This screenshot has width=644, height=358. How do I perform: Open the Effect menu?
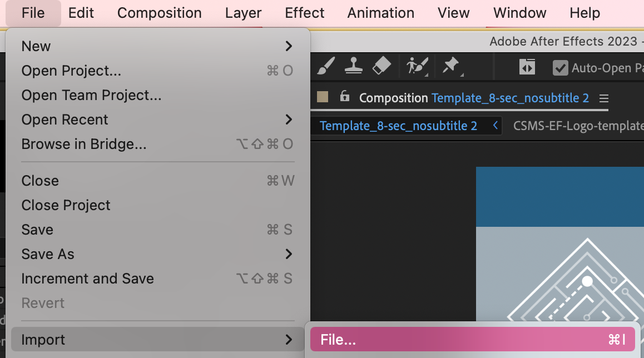point(304,13)
